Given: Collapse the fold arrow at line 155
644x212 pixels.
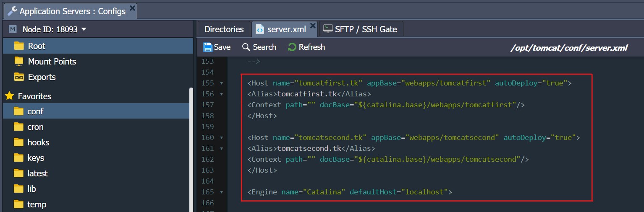Looking at the screenshot, I should tap(221, 83).
